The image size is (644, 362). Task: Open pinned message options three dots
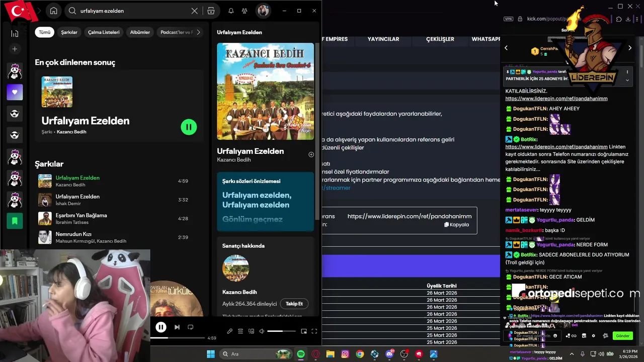pyautogui.click(x=627, y=72)
